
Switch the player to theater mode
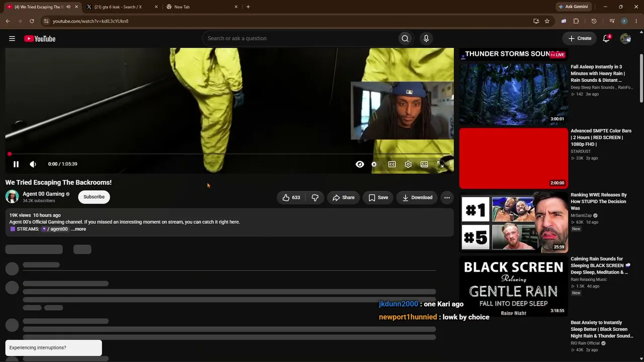coord(424,164)
